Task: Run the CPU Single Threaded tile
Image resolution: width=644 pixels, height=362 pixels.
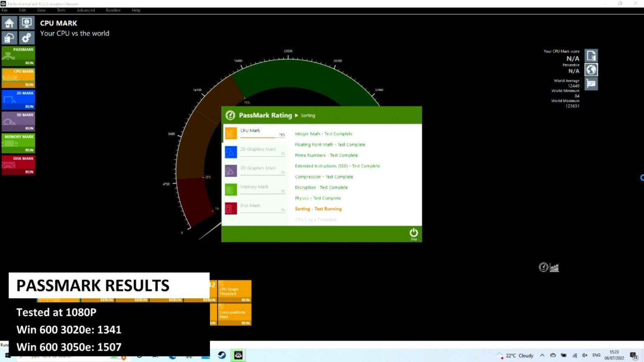Action: [x=234, y=291]
